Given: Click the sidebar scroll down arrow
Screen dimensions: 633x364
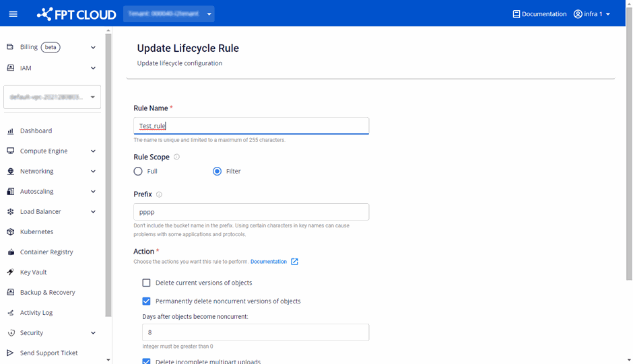Looking at the screenshot, I should coord(108,359).
